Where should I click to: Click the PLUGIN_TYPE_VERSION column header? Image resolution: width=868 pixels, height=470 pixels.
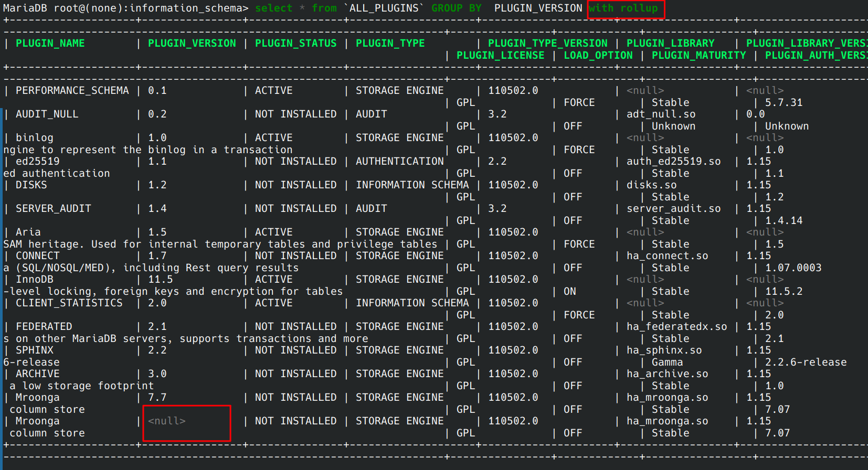548,44
